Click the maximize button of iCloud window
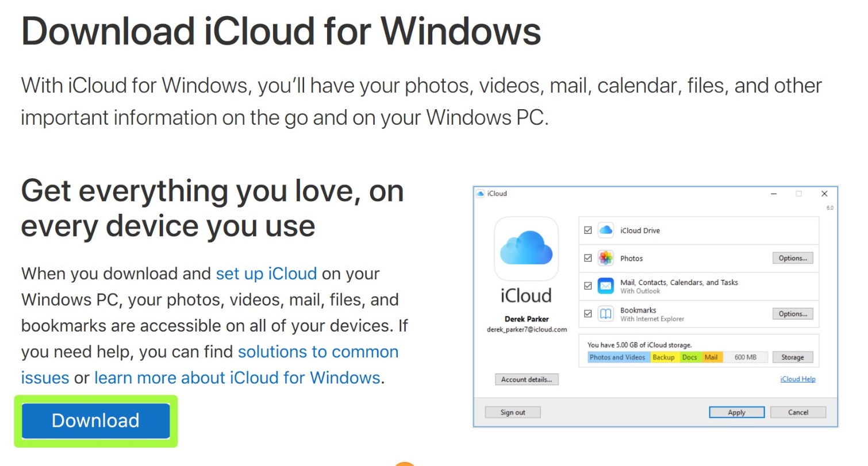Image resolution: width=868 pixels, height=466 pixels. tap(799, 194)
